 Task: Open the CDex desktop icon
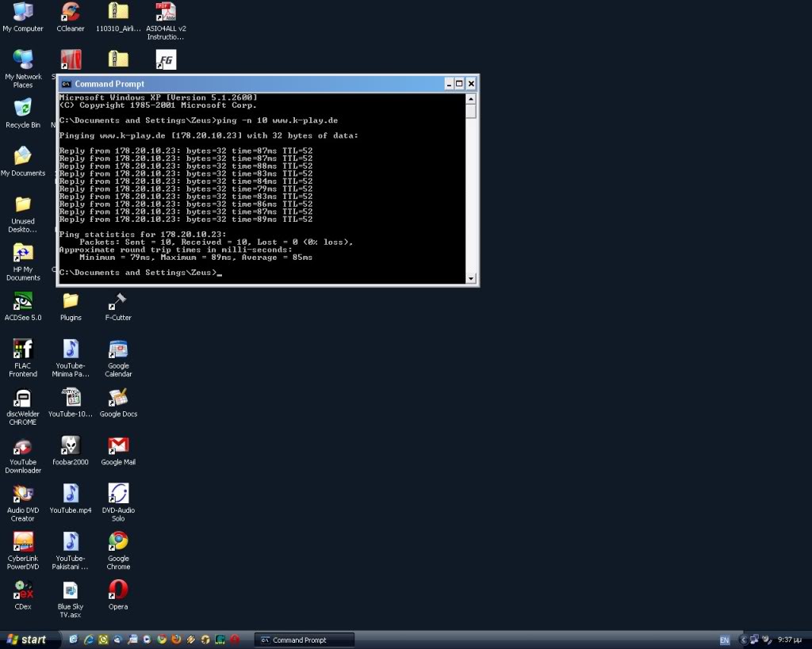tap(23, 590)
